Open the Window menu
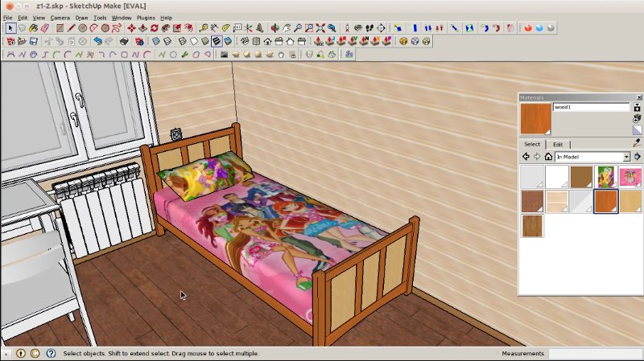The width and height of the screenshot is (644, 361). pyautogui.click(x=122, y=18)
